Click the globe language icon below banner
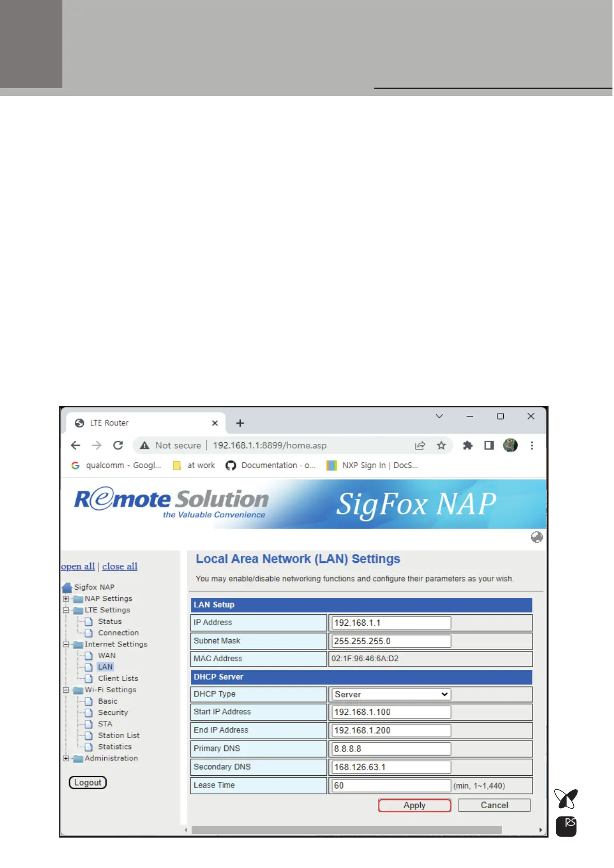 tap(537, 537)
